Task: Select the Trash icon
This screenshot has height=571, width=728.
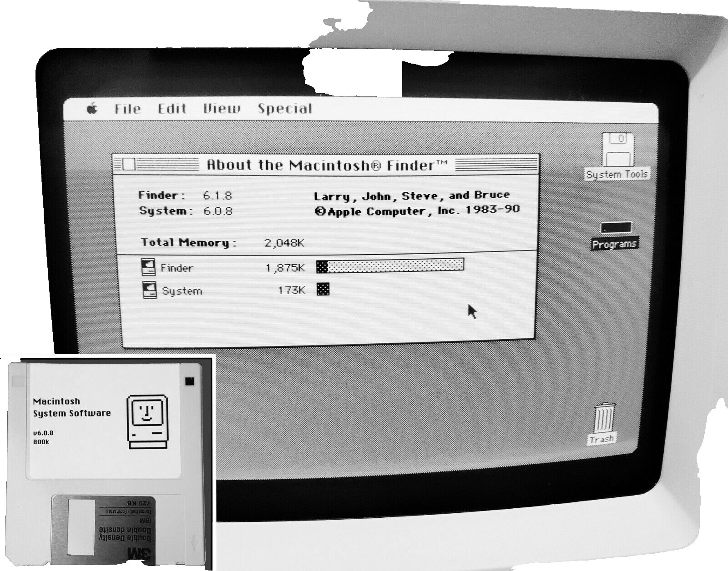Action: (604, 417)
